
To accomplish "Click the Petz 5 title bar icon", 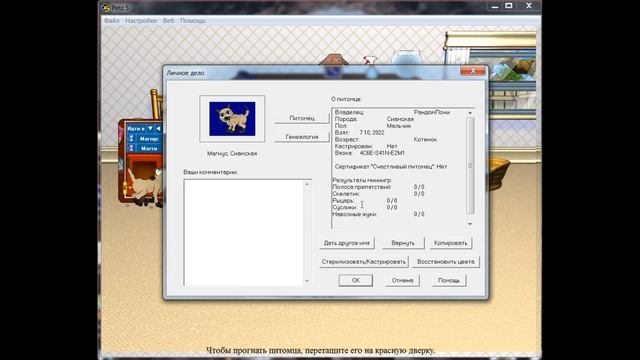I will (106, 7).
